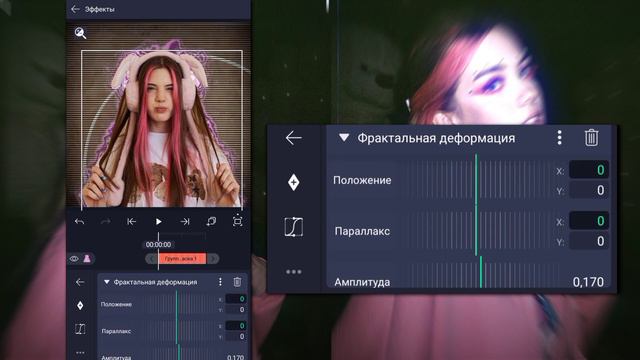Adjust Параллакс slider in small panel
This screenshot has width=640, height=360.
(178, 331)
